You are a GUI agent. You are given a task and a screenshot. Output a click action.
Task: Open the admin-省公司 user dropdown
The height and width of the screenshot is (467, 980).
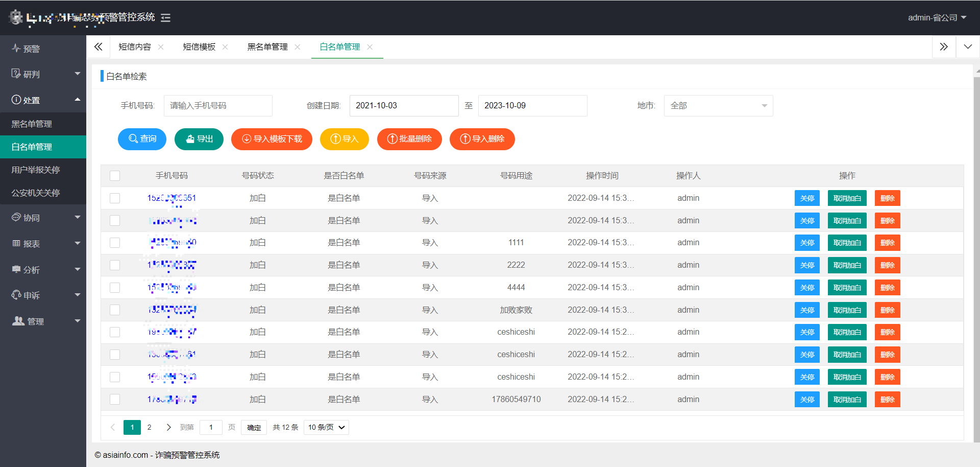point(937,18)
